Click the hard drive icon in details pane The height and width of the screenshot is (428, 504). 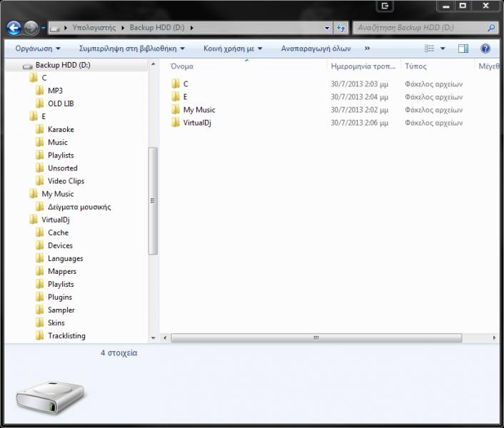point(50,397)
